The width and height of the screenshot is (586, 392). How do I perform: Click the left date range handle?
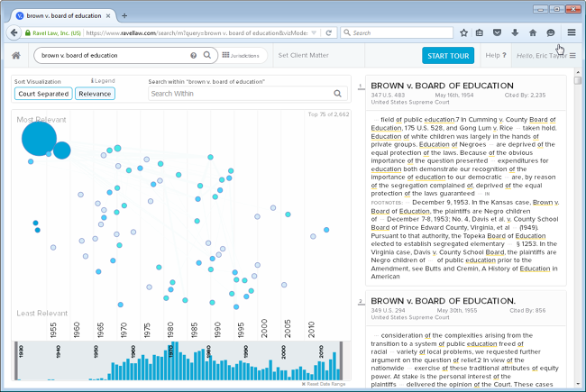tap(16, 360)
